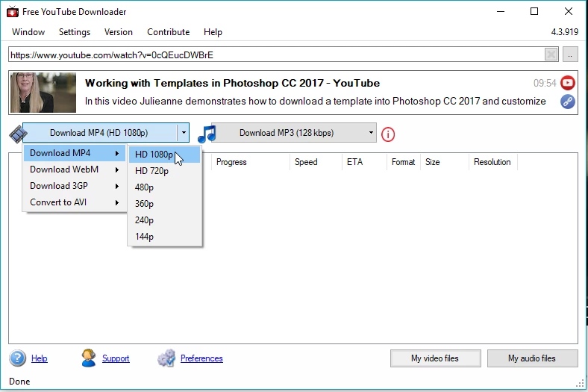Click the Resolution column header

pos(492,162)
